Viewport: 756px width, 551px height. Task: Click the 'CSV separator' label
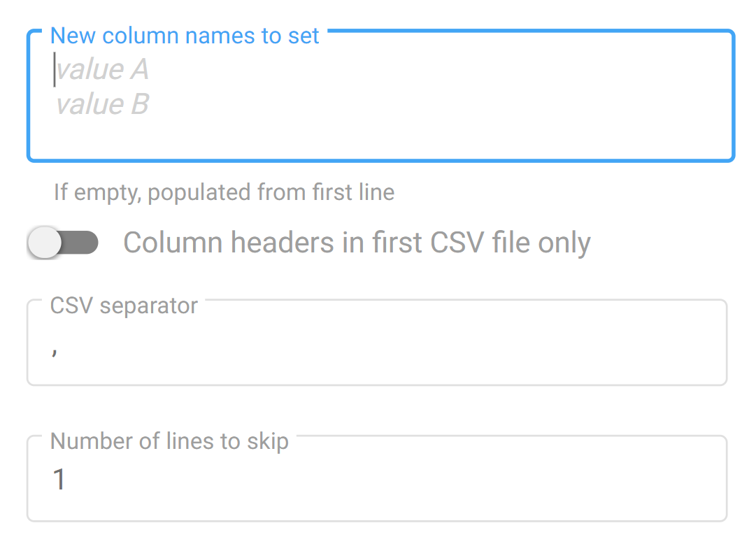(x=124, y=306)
